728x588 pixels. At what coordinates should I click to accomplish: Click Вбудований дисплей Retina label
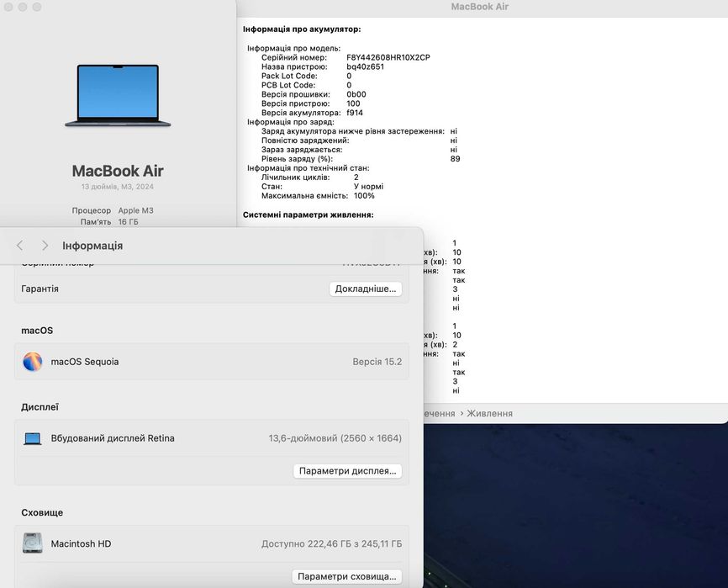coord(113,438)
